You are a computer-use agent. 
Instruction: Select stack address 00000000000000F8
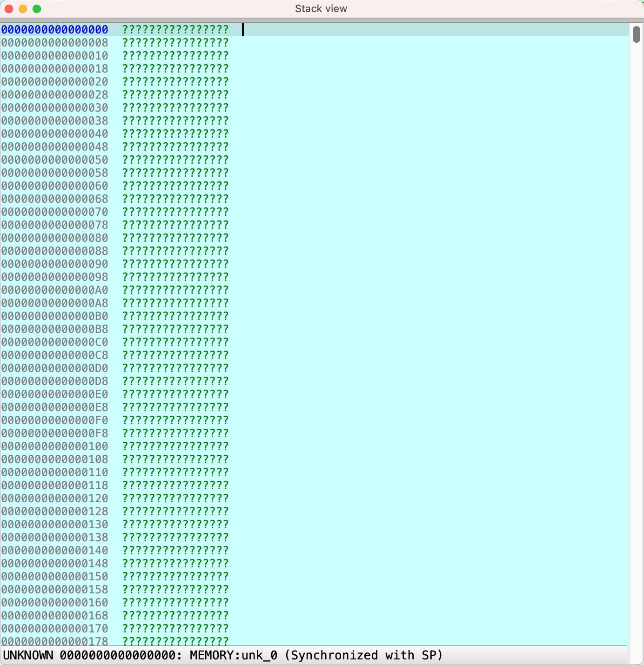click(x=55, y=433)
